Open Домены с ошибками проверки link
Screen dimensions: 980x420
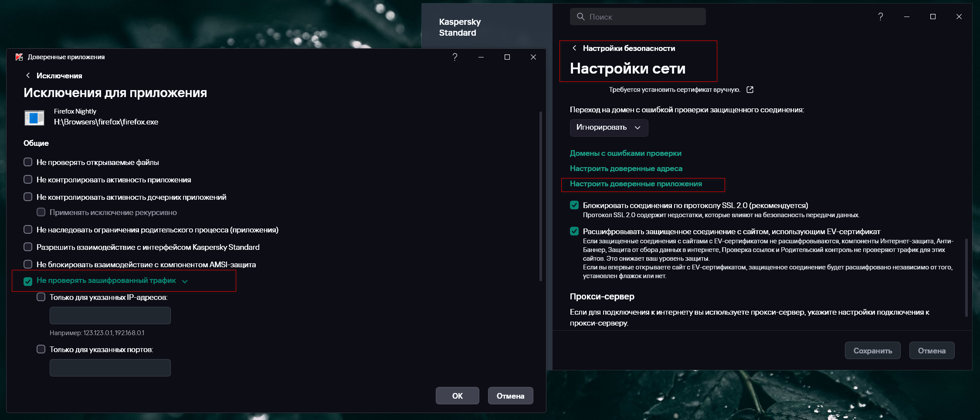(625, 153)
